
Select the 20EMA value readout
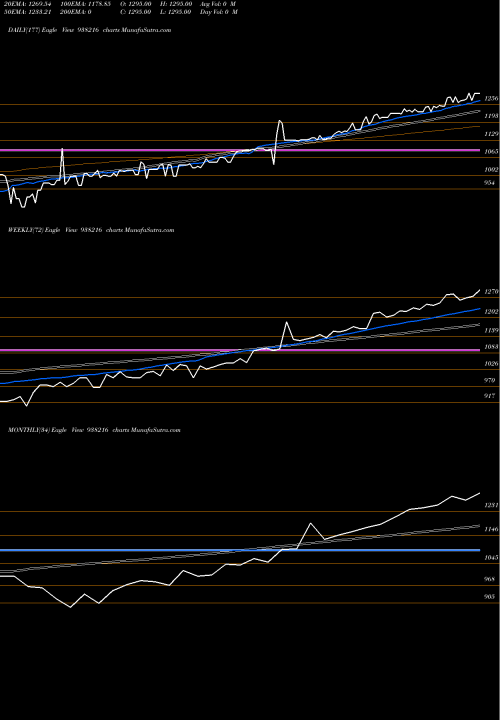coord(26,4)
